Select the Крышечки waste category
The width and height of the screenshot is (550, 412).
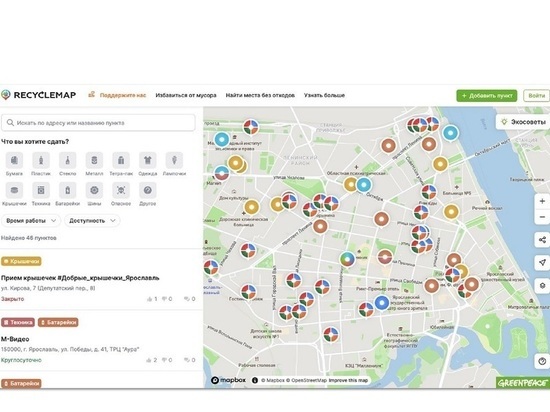tap(14, 190)
